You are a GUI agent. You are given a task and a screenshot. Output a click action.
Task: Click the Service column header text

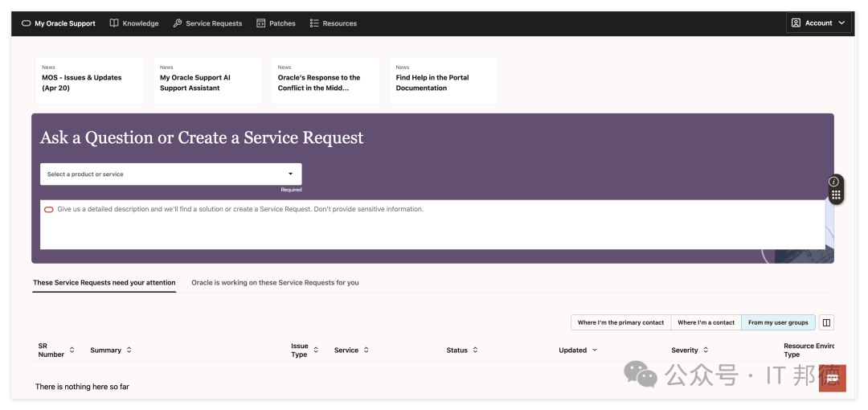[346, 351]
